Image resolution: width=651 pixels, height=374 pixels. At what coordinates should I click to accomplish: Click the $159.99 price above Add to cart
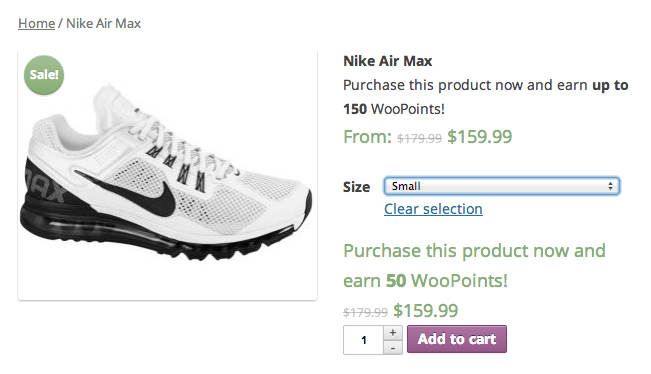(x=426, y=310)
